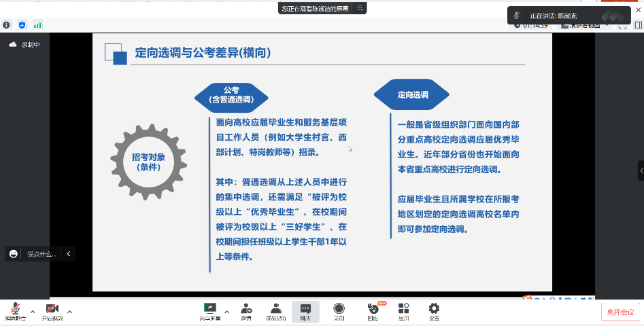Click the 录制中 recording status indicator
This screenshot has width=644, height=326.
click(25, 45)
